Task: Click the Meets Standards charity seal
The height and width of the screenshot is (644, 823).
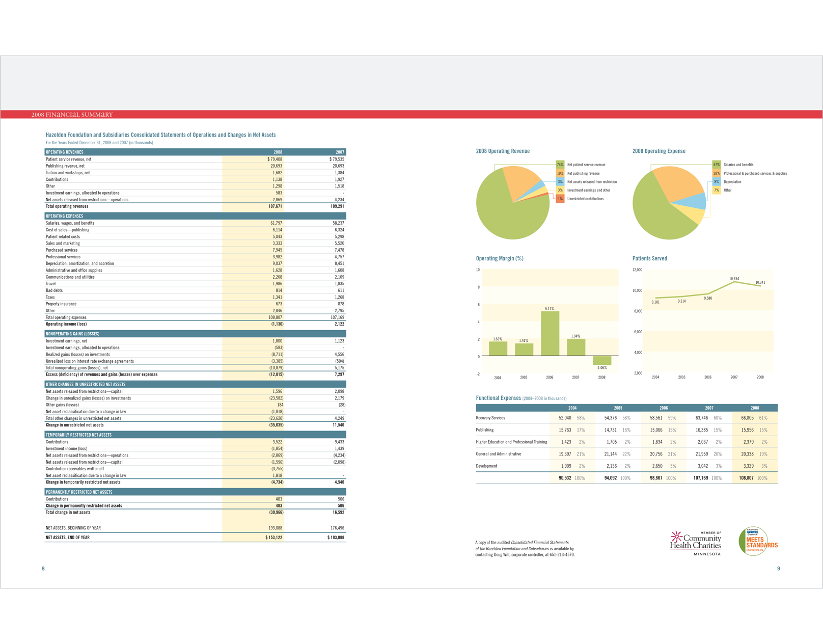Action: (758, 541)
